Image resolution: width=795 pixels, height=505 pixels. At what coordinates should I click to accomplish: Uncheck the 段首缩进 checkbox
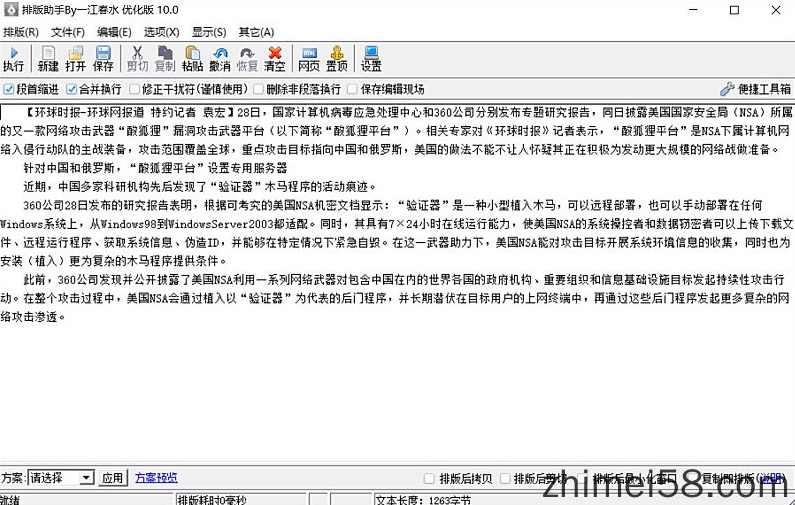pyautogui.click(x=9, y=89)
